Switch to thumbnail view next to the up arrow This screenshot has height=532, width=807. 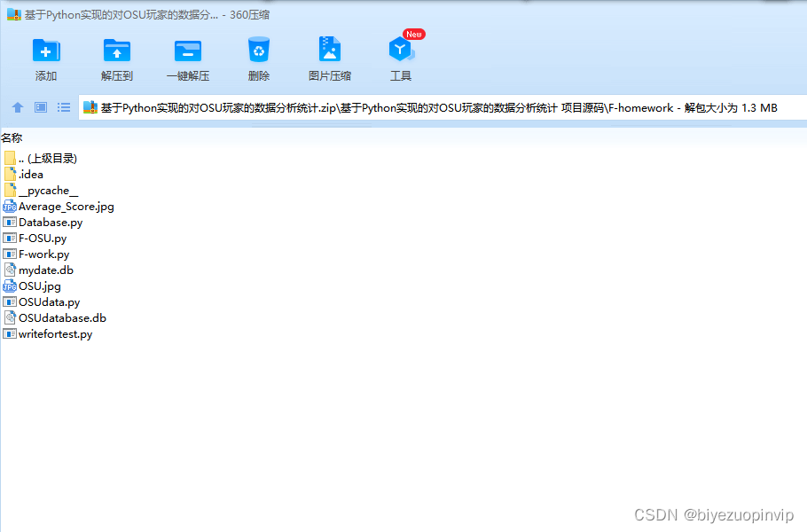(41, 107)
